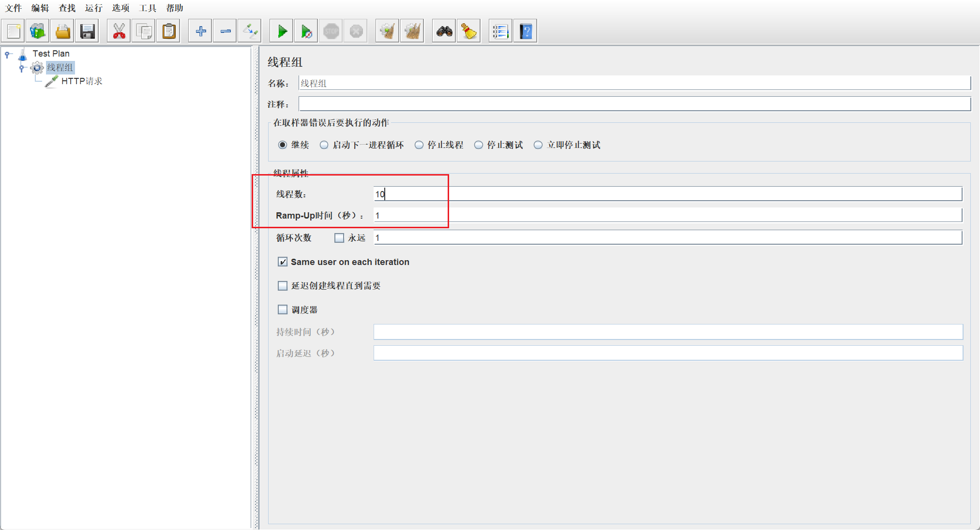The image size is (980, 530).
Task: Select 线程组 in the tree
Action: coord(60,68)
